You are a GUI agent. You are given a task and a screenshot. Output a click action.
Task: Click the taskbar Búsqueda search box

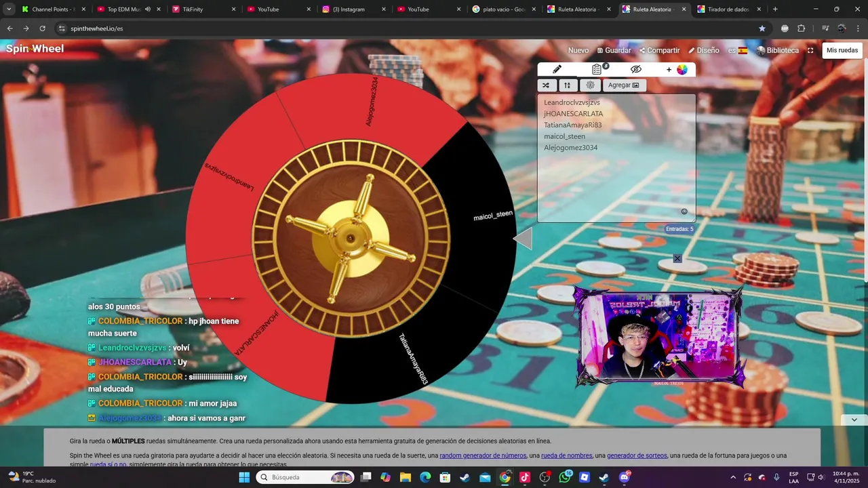[x=307, y=477]
